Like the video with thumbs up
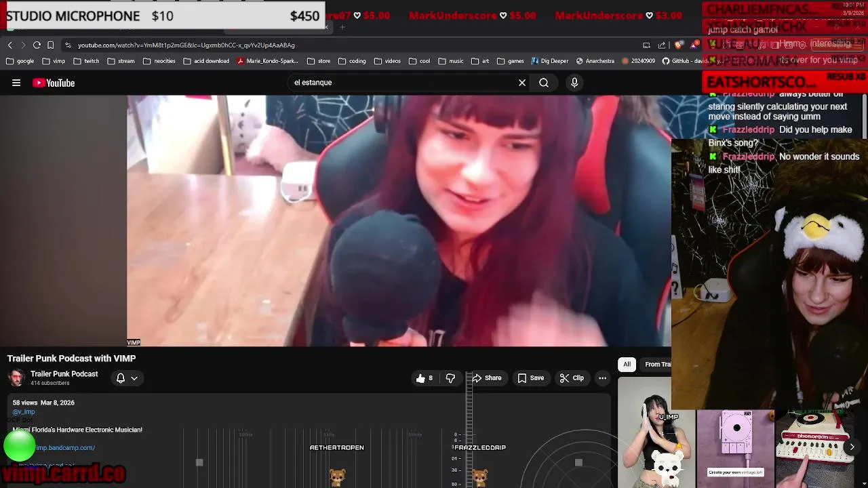 click(x=424, y=378)
